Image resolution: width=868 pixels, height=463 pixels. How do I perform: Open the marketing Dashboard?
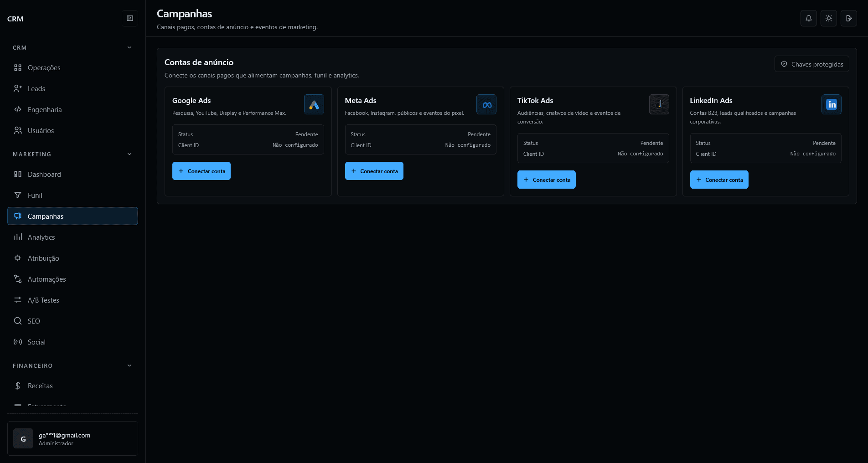click(72, 174)
